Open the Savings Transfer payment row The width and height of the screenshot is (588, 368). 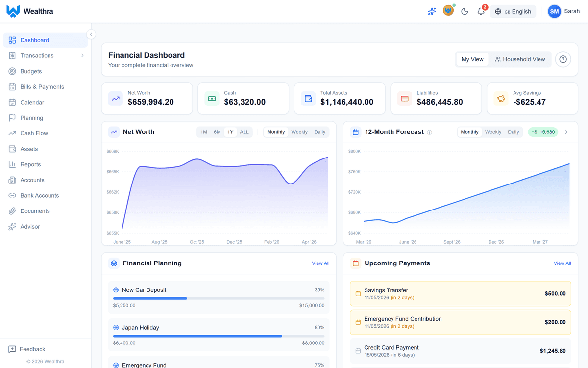461,293
